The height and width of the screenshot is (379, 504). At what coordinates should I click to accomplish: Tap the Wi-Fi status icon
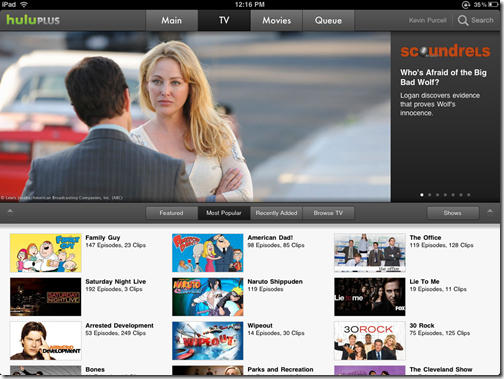[24, 4]
